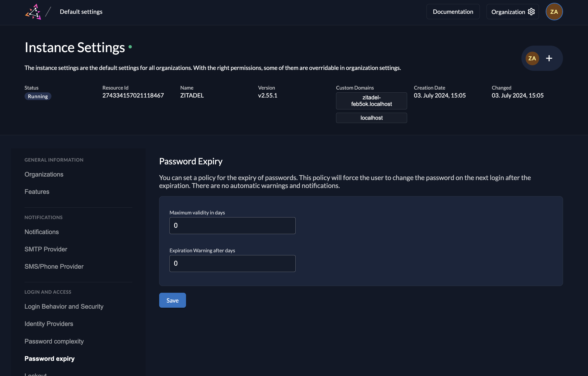Click the localhost custom domain chip
Image resolution: width=588 pixels, height=376 pixels.
(371, 118)
